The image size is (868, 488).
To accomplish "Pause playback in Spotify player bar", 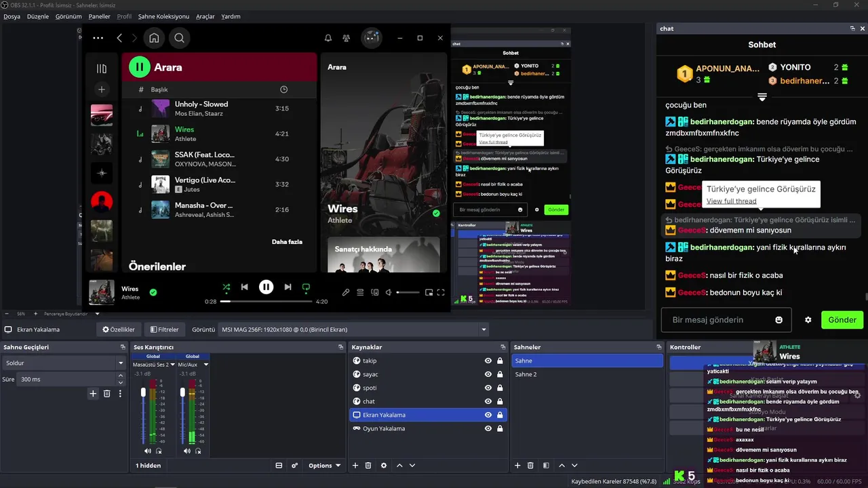I will tap(266, 287).
